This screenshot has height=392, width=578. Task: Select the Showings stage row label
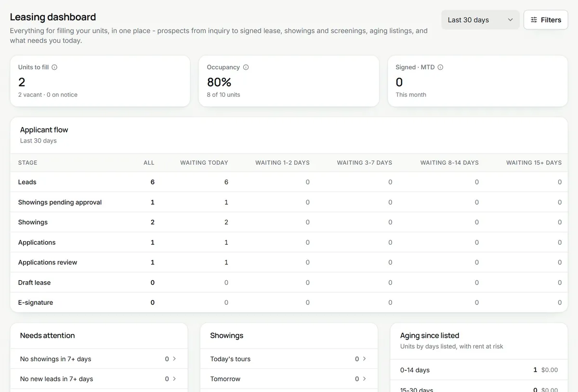coord(33,222)
